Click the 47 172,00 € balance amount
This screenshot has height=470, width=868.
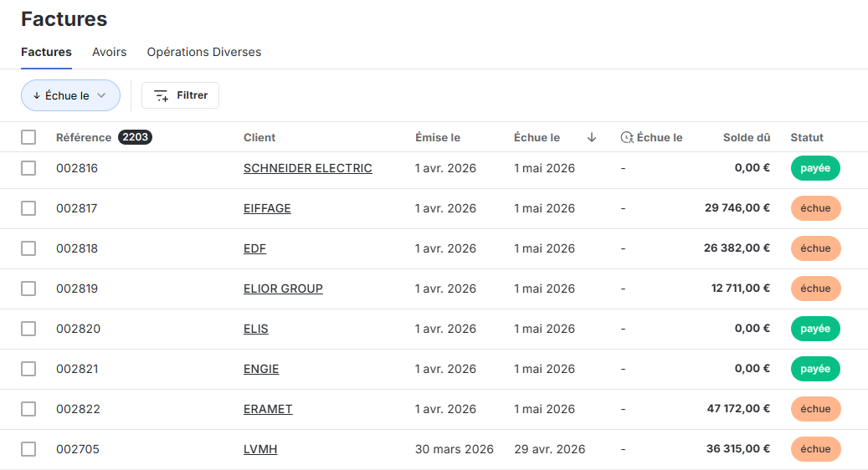738,409
